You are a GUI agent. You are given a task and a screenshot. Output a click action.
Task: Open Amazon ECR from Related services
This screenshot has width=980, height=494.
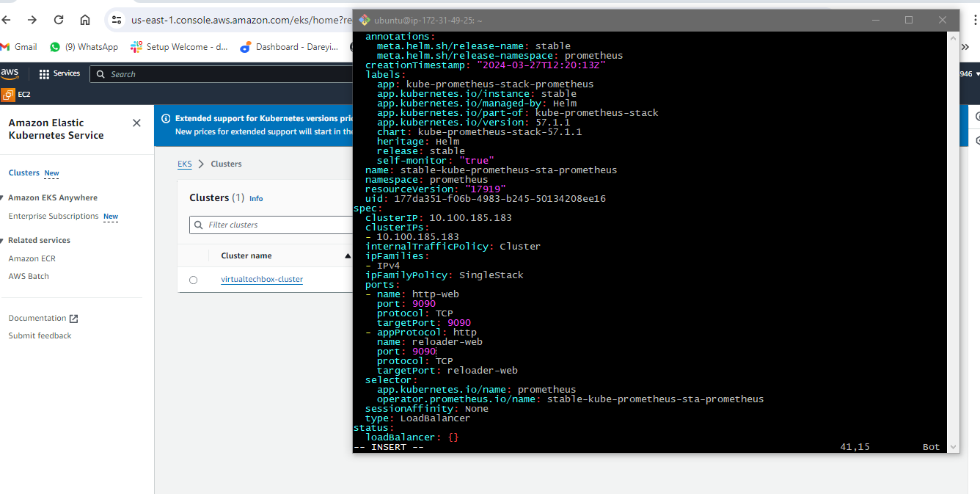click(x=32, y=258)
